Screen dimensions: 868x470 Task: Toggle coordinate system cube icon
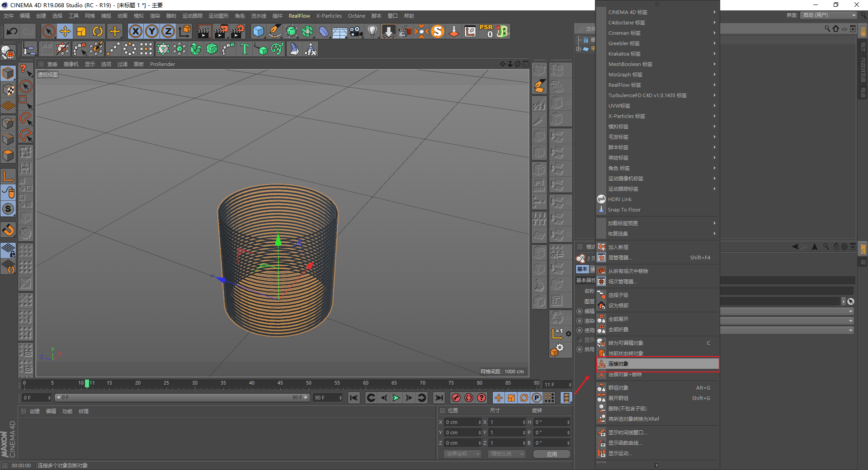coord(184,31)
